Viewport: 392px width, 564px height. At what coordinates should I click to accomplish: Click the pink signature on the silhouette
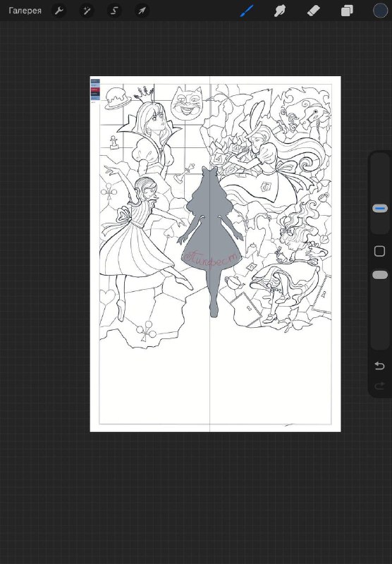211,258
